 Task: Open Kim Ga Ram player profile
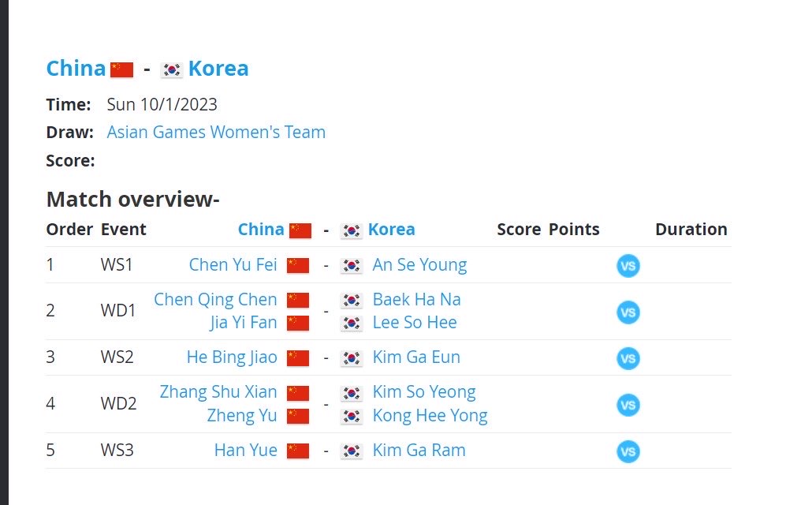pos(419,450)
